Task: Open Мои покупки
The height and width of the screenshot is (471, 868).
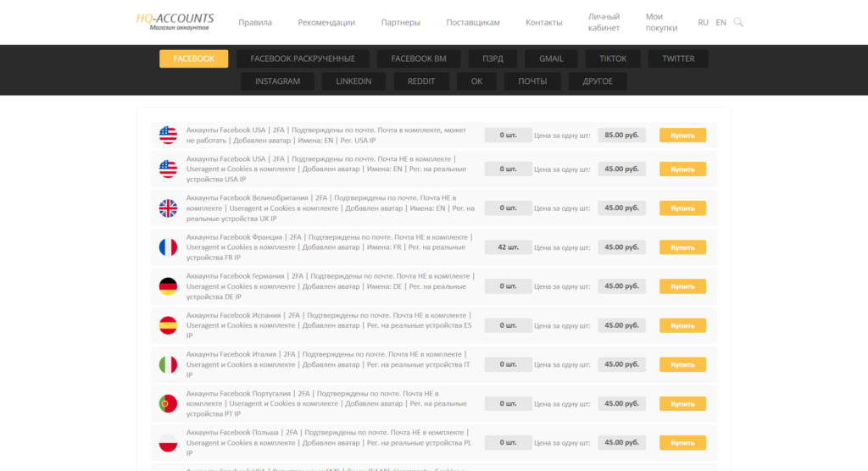Action: [661, 22]
